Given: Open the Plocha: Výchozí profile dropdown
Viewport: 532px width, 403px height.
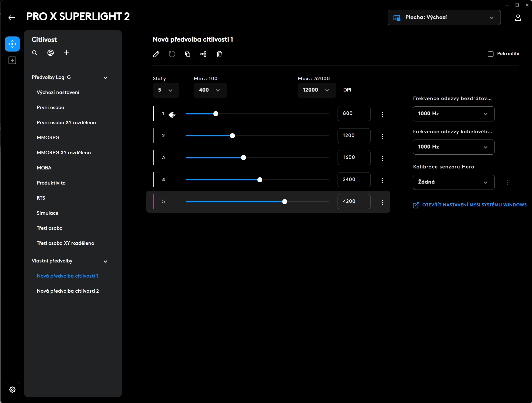Looking at the screenshot, I should click(x=444, y=18).
